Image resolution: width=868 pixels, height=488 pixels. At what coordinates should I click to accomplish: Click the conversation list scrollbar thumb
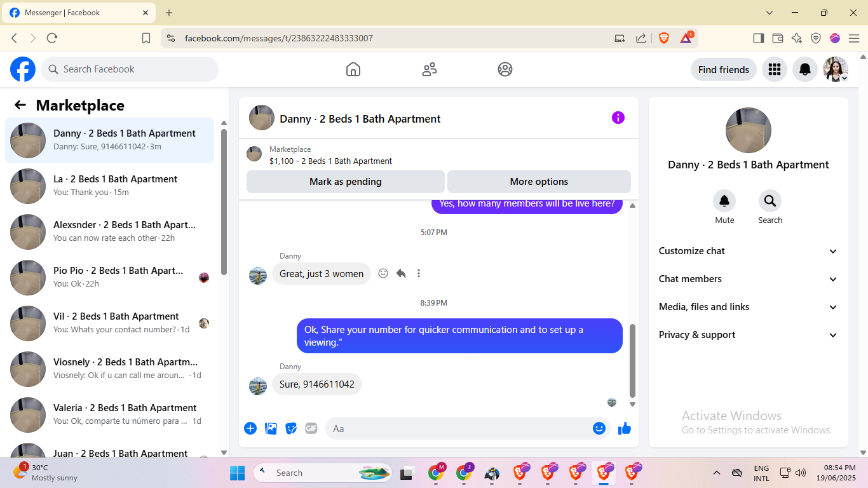(224, 201)
